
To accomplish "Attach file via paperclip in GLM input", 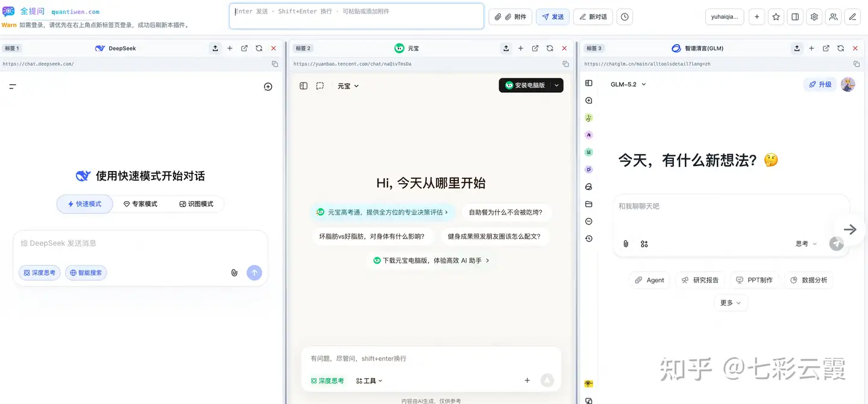I will click(x=626, y=244).
